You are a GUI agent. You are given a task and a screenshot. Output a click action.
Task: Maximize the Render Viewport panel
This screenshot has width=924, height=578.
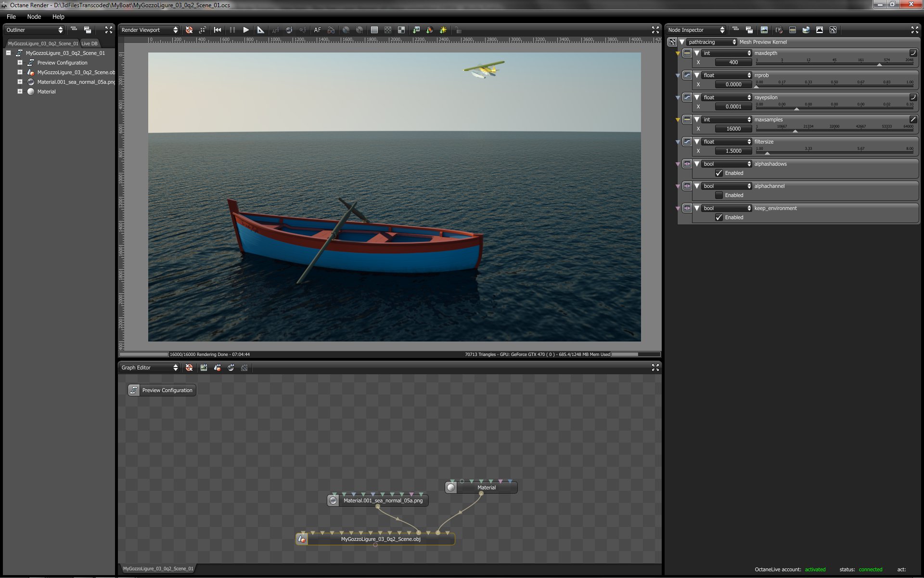click(655, 30)
